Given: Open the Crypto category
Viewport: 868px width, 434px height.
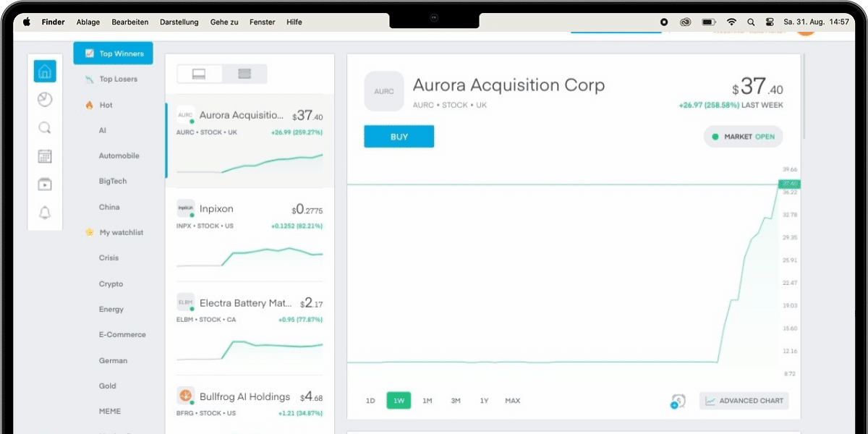Looking at the screenshot, I should pyautogui.click(x=111, y=284).
